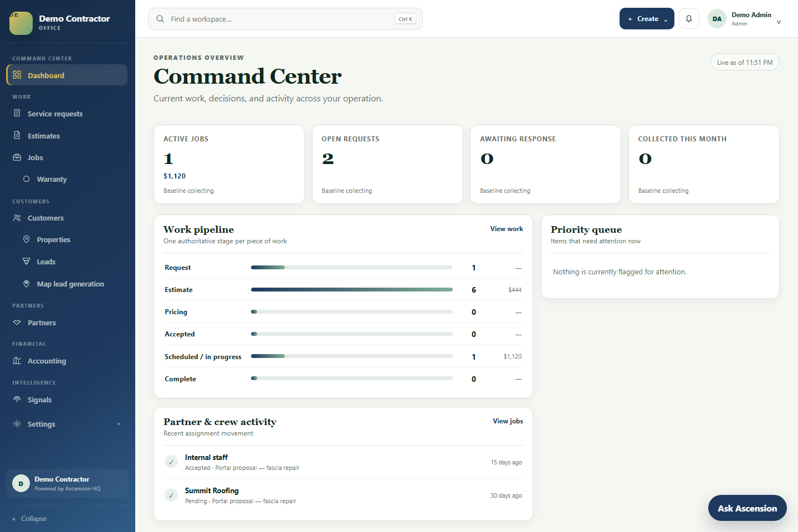Click the Estimates sheet icon
This screenshot has height=532, width=798.
(x=17, y=135)
